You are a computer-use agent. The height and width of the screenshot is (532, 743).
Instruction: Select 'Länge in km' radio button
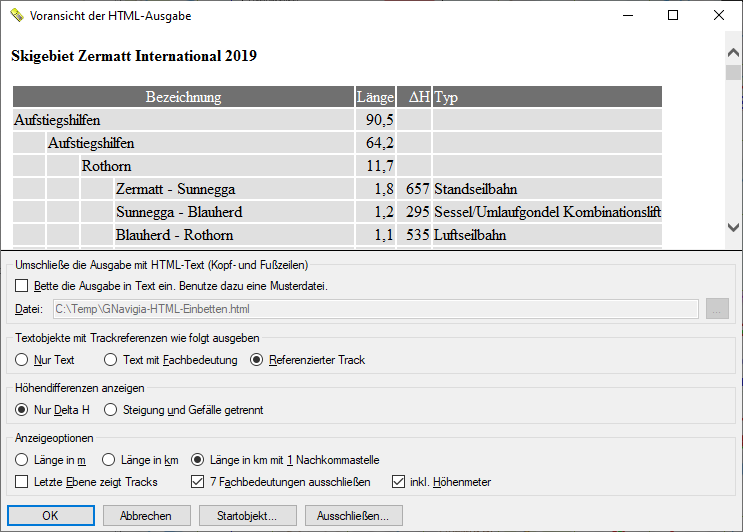(109, 460)
